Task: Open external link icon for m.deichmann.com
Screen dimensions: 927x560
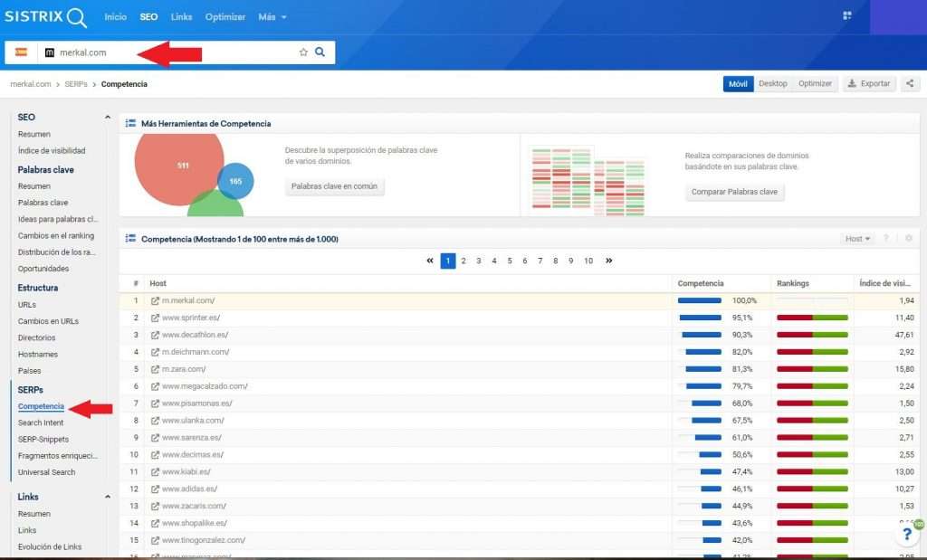Action: [x=155, y=352]
